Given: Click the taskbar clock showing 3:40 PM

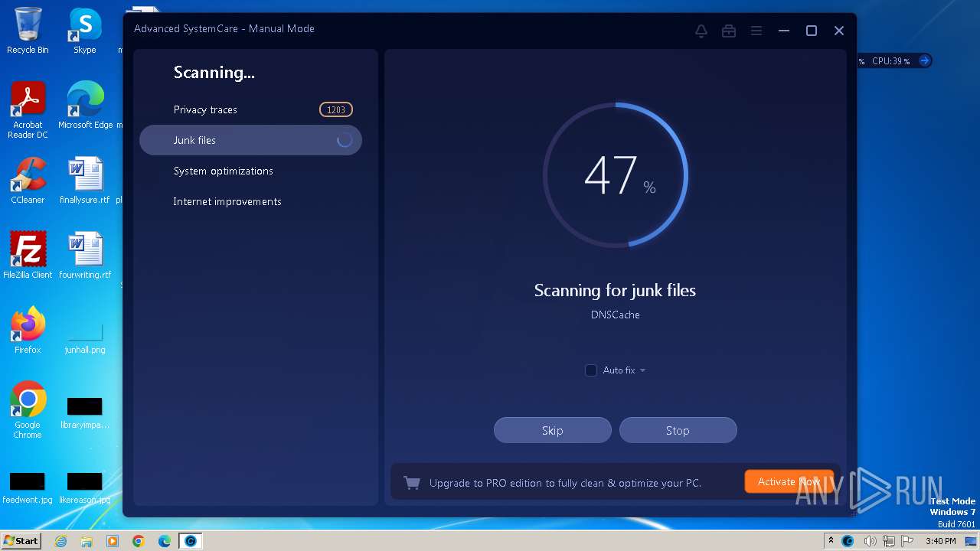Looking at the screenshot, I should coord(940,541).
